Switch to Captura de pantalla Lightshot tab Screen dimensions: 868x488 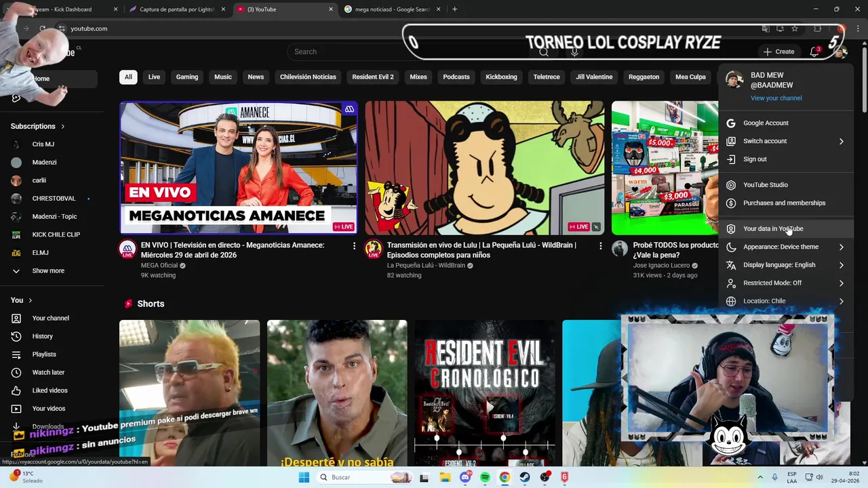tap(177, 9)
